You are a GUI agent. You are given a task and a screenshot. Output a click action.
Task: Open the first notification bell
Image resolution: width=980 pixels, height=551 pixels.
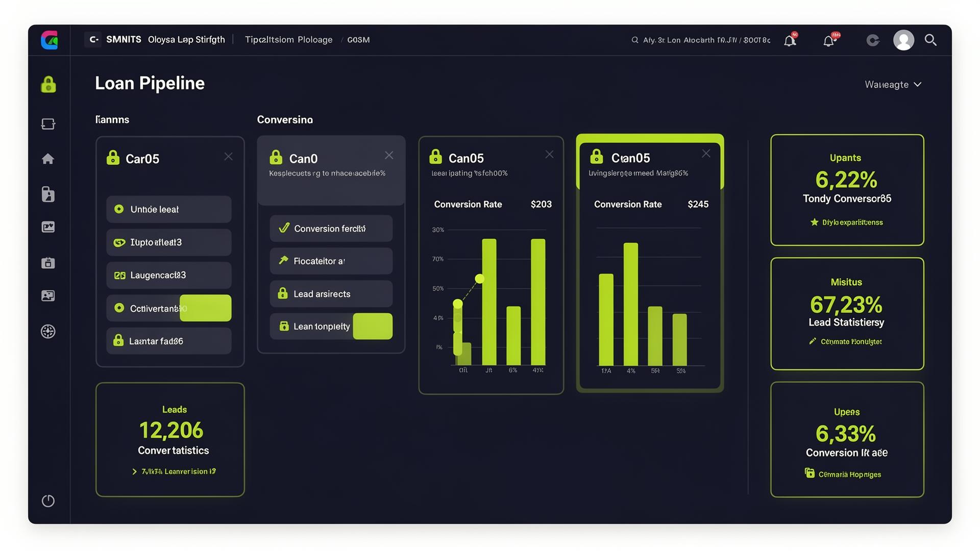pyautogui.click(x=790, y=40)
